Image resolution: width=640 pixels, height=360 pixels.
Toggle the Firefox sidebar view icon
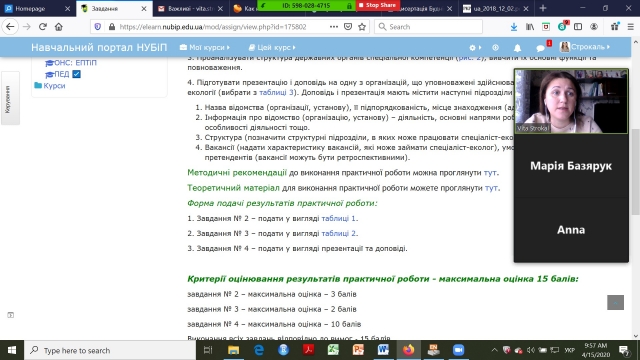(x=578, y=27)
